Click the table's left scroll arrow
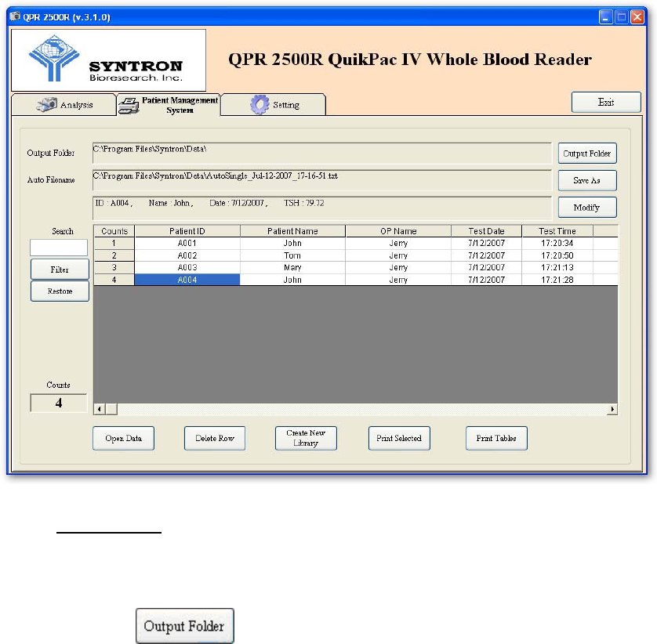Image resolution: width=657 pixels, height=644 pixels. pyautogui.click(x=100, y=409)
